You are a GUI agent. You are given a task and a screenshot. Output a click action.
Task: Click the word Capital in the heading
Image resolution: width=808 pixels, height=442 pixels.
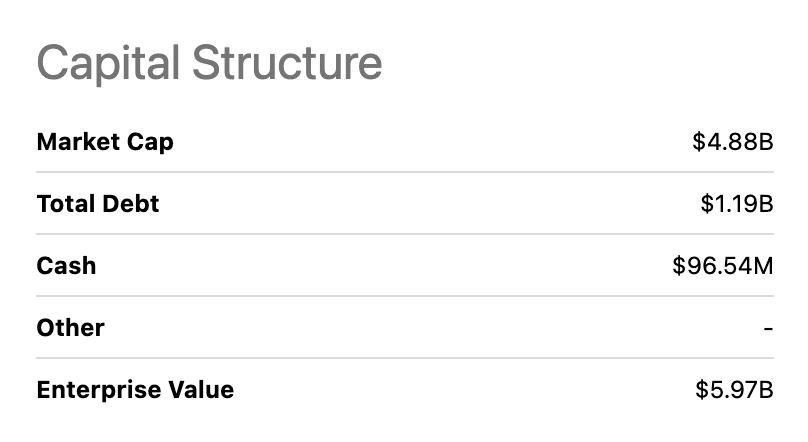tap(109, 62)
